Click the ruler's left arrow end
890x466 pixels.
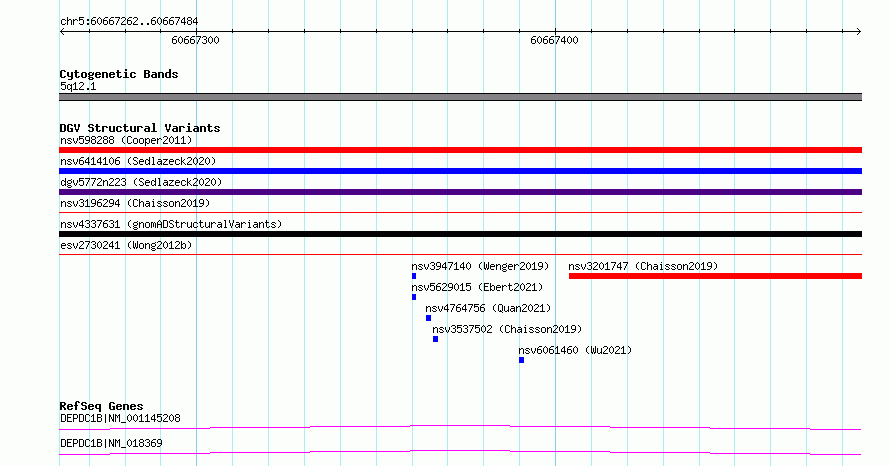coord(62,32)
